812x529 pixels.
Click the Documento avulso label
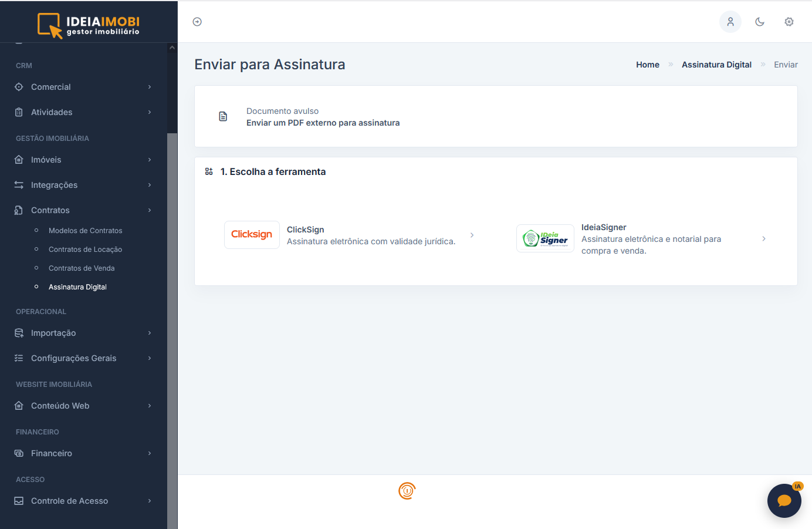[x=282, y=111]
